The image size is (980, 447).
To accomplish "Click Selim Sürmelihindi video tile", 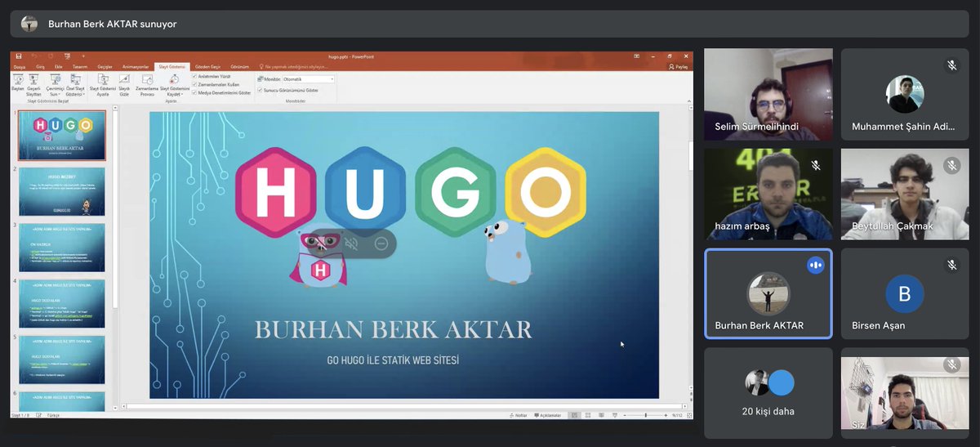I will (x=768, y=94).
